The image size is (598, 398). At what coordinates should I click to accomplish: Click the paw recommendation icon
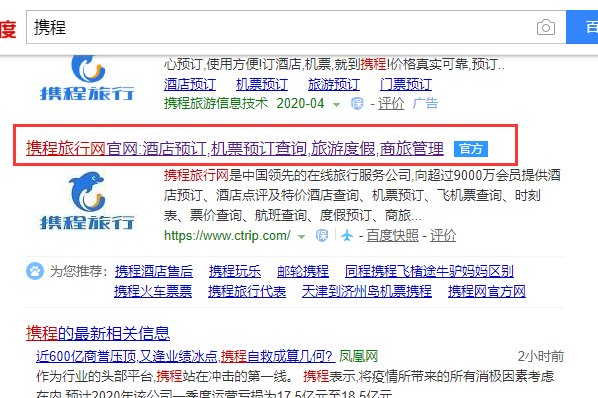point(35,271)
